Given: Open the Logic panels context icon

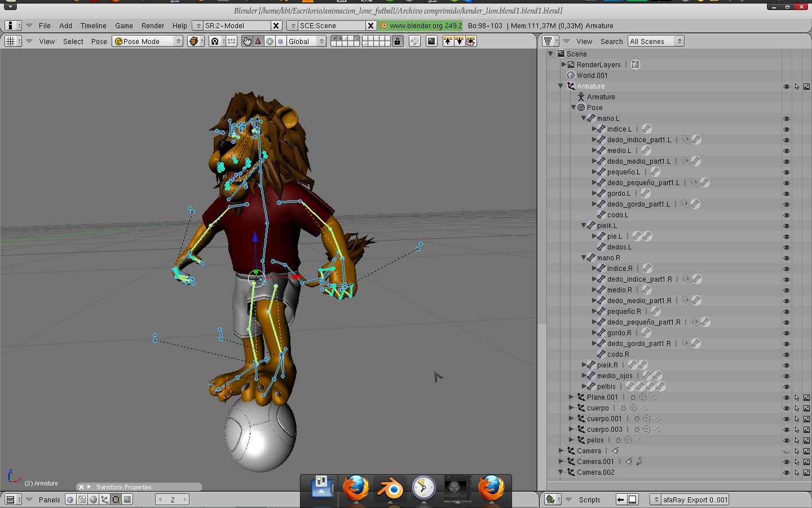Looking at the screenshot, I should click(x=70, y=500).
